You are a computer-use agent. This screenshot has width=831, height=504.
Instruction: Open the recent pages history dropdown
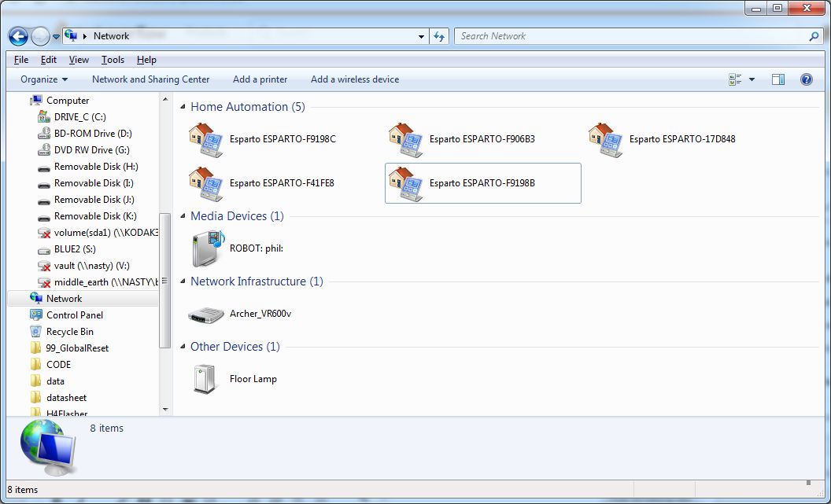coord(56,36)
